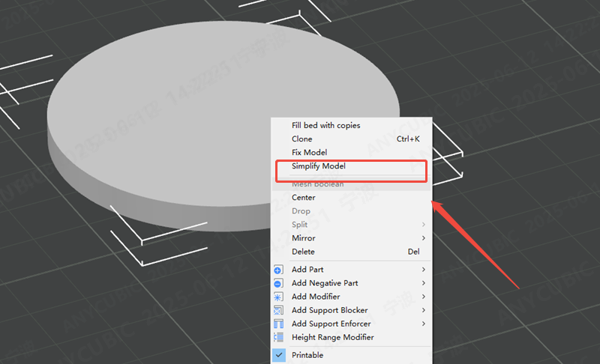This screenshot has width=600, height=364.
Task: Choose Add Support Blocker entry
Action: (x=352, y=310)
